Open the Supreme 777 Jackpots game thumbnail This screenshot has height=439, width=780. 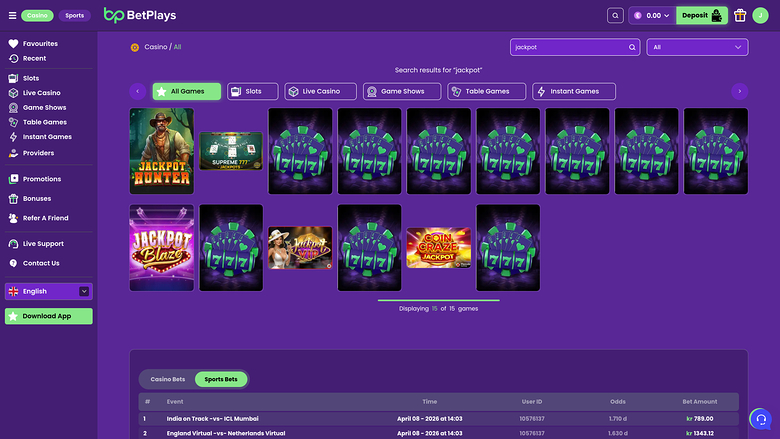pos(231,151)
